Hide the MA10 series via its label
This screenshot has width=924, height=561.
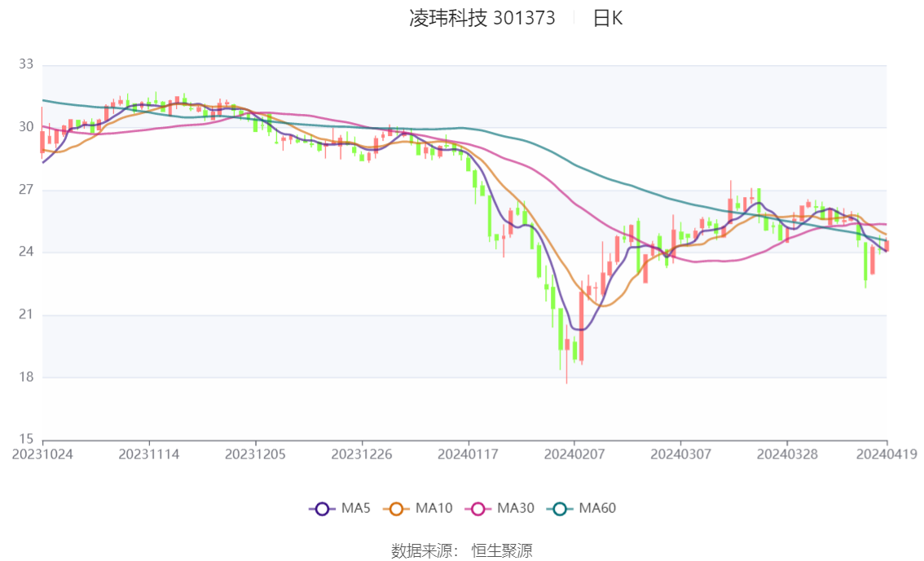(433, 508)
